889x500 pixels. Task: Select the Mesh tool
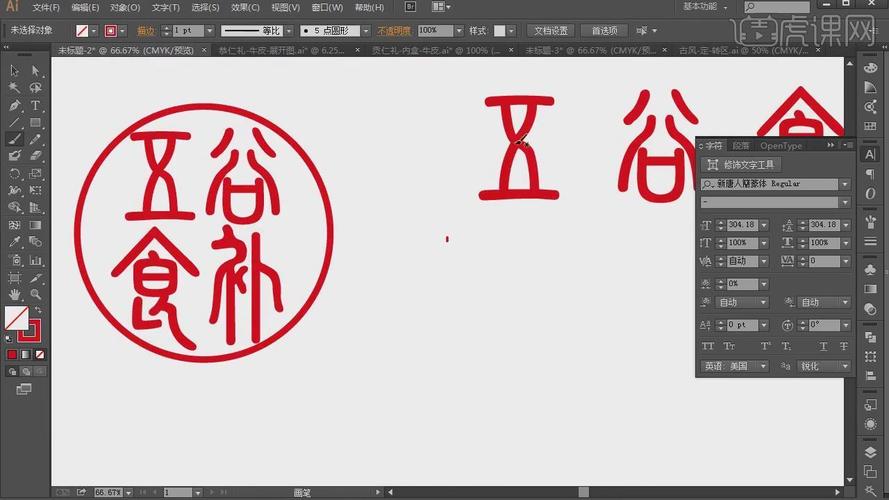(15, 225)
